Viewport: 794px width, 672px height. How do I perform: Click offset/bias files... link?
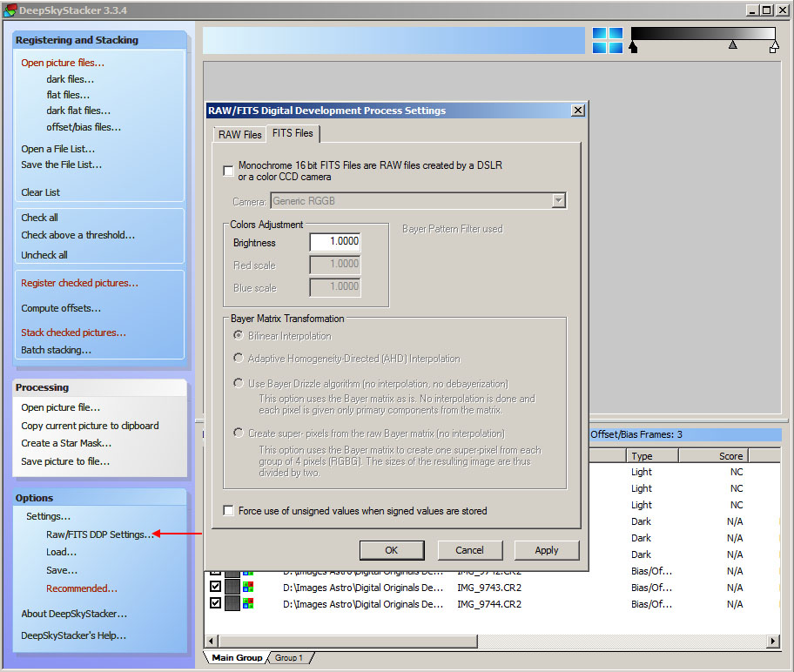pyautogui.click(x=84, y=127)
